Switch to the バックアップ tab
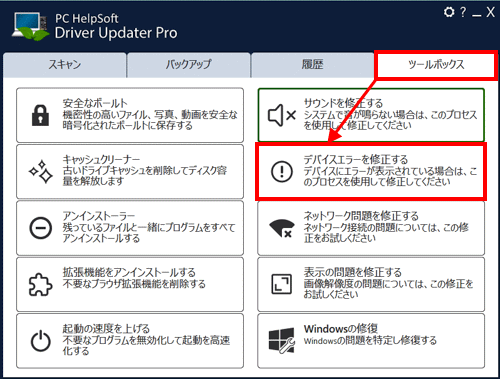Screen dimensions: 500x379 tap(189, 65)
